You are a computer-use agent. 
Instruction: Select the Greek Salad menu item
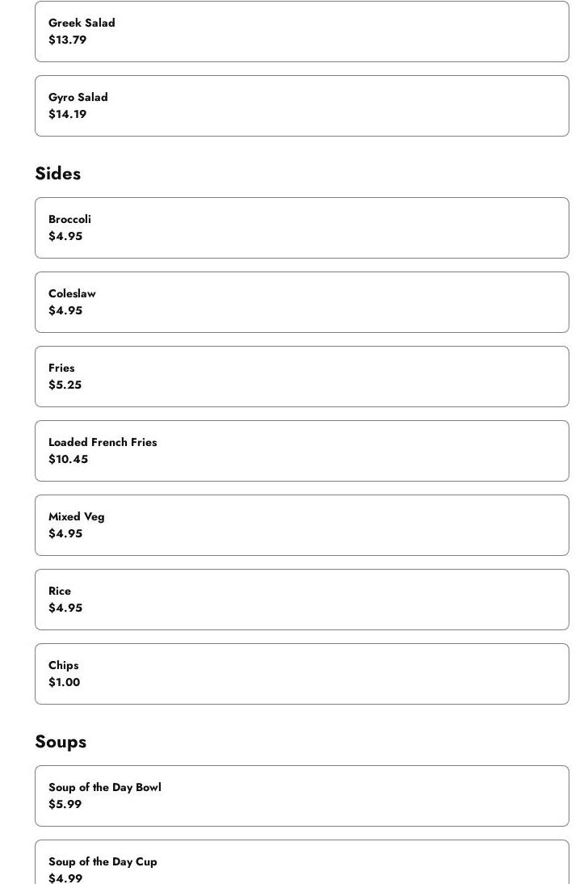click(301, 32)
